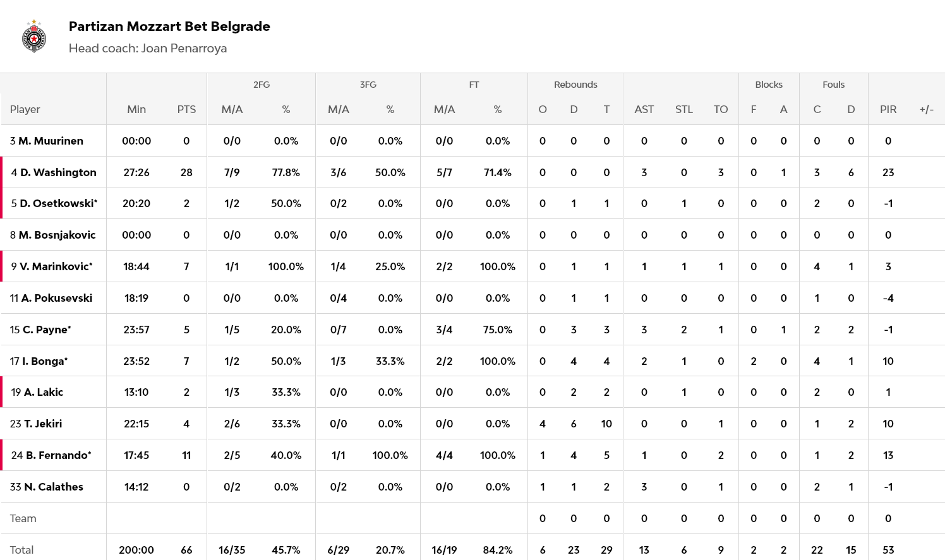This screenshot has width=945, height=560.
Task: Click the Player column header
Action: [25, 109]
